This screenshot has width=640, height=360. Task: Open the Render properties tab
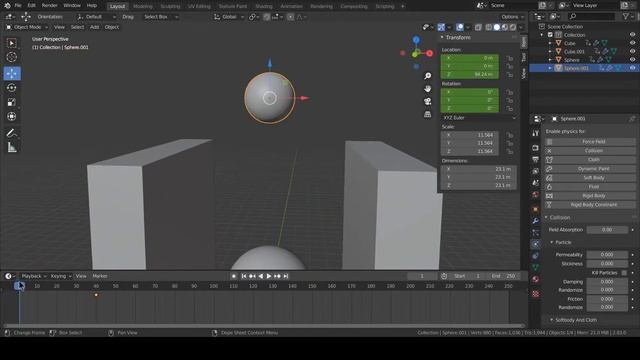[536, 147]
